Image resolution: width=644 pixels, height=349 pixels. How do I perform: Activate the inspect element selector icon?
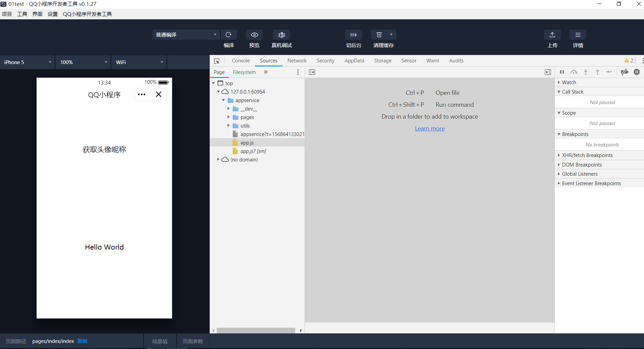coord(217,61)
